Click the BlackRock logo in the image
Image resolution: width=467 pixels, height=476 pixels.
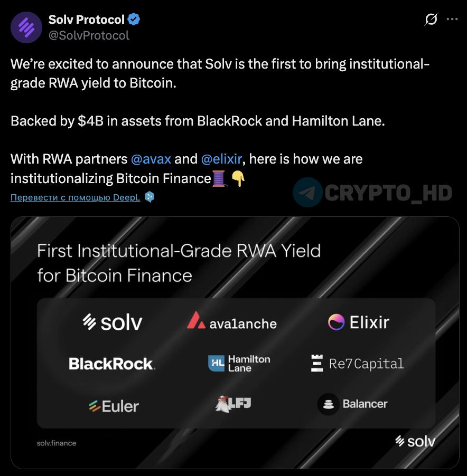112,364
